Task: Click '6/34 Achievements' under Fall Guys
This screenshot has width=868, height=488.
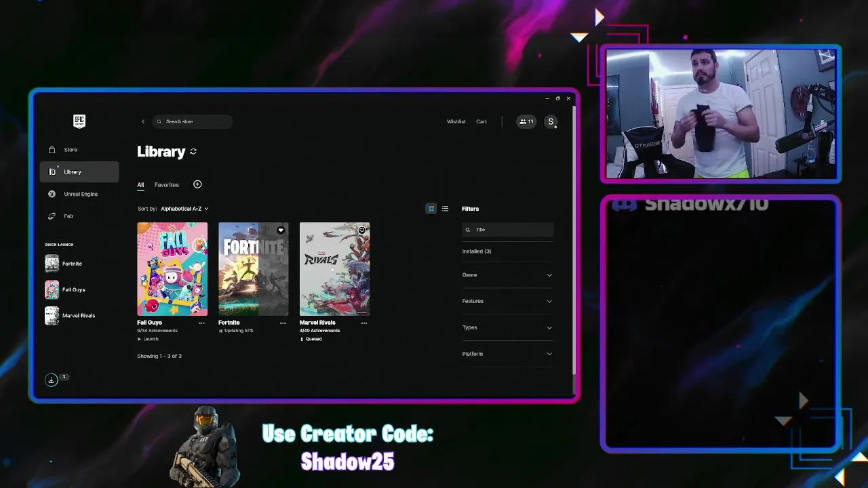Action: 157,331
